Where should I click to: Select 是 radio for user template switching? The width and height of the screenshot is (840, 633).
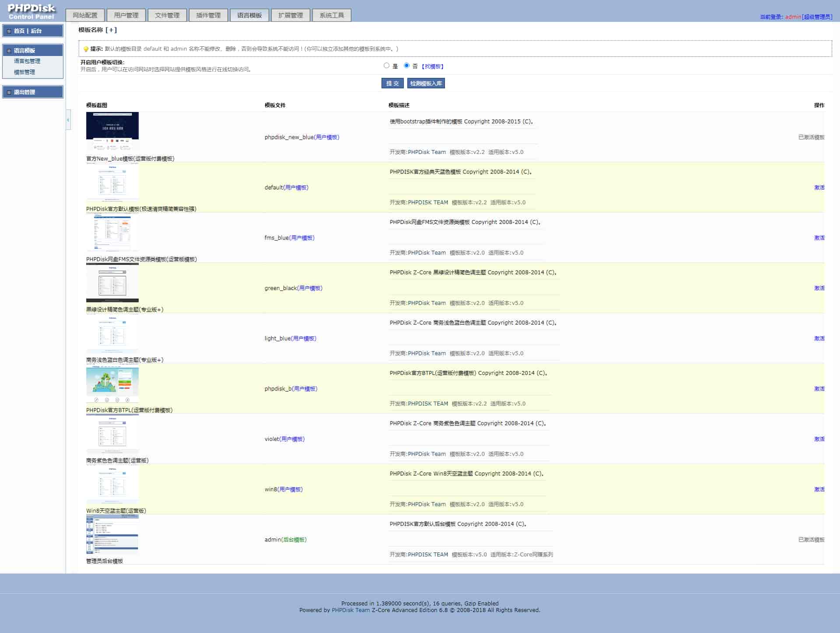click(386, 66)
